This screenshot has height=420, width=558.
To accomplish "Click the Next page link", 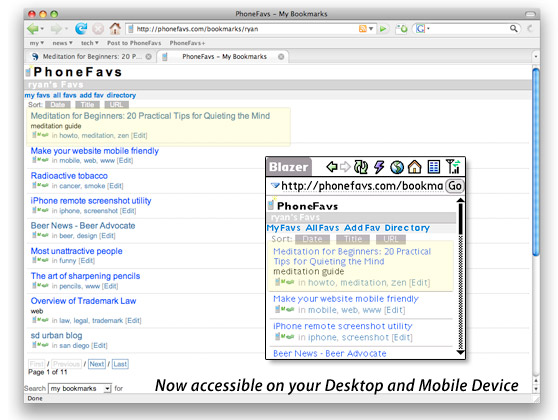I will click(x=97, y=364).
